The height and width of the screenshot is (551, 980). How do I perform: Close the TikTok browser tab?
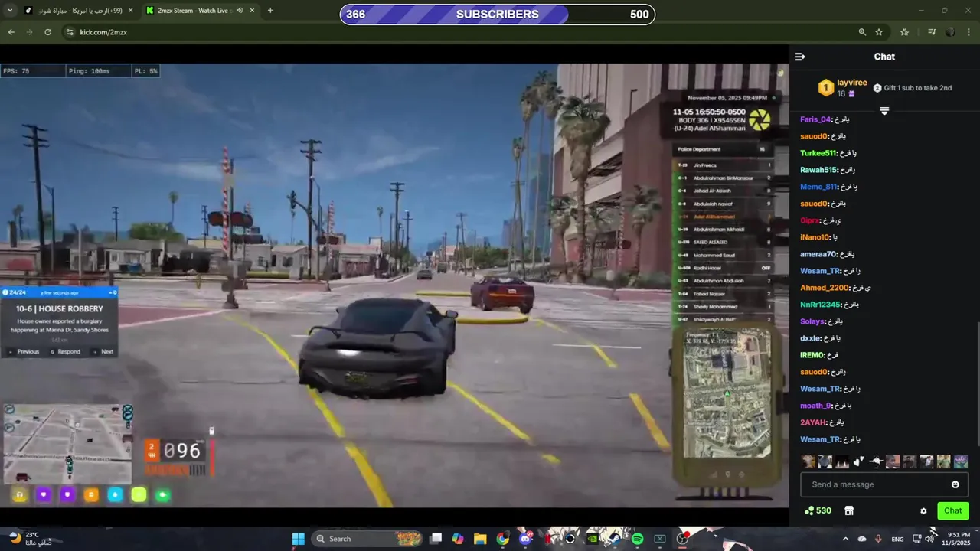tap(130, 11)
